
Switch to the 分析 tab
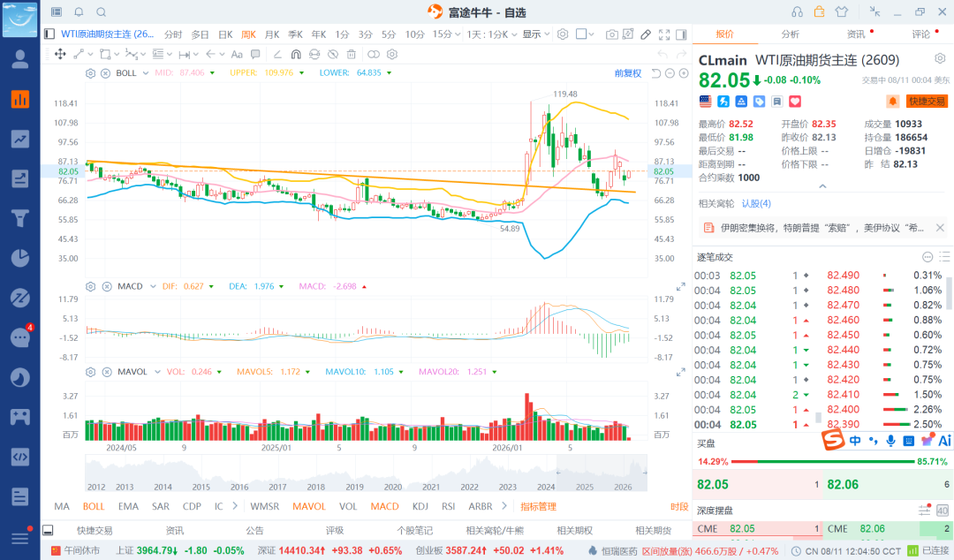tap(790, 34)
